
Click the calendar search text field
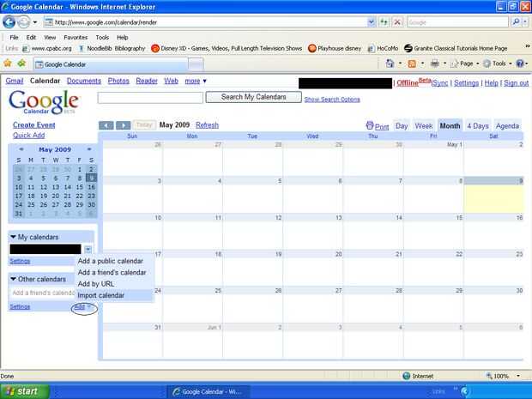click(x=150, y=98)
